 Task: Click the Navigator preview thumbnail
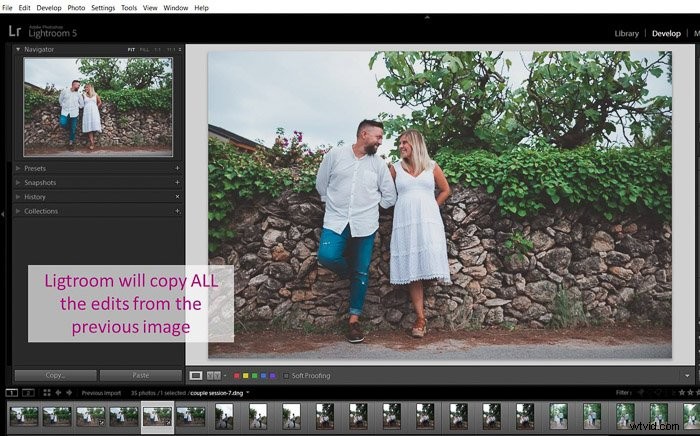tap(98, 107)
